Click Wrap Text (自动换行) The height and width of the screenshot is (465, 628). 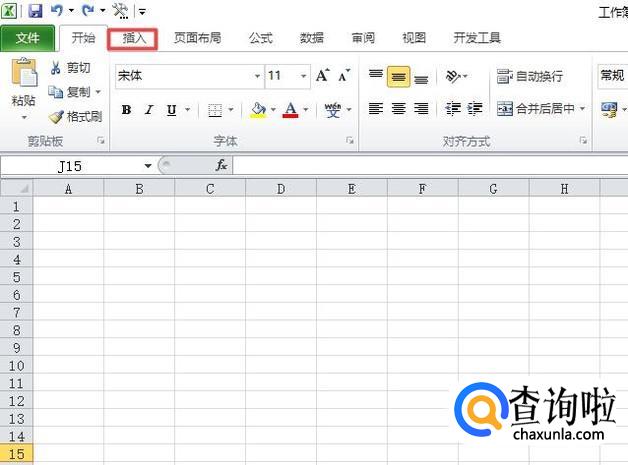pos(529,76)
